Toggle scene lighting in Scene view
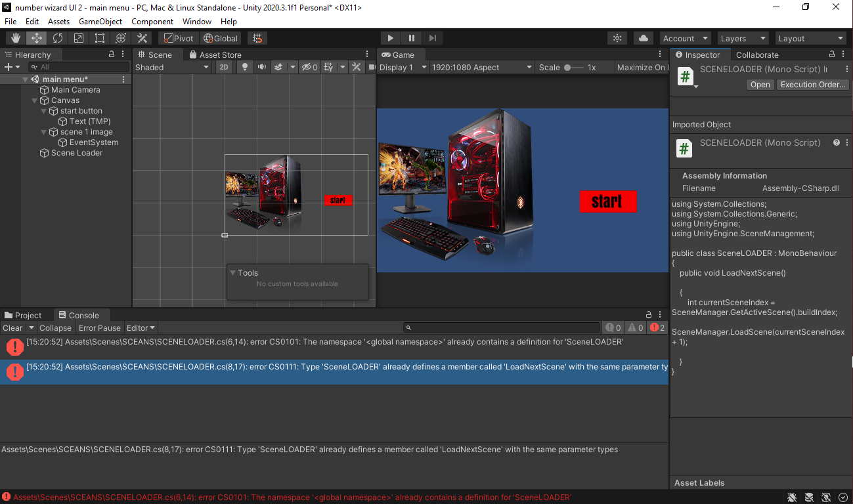The height and width of the screenshot is (504, 853). point(244,67)
